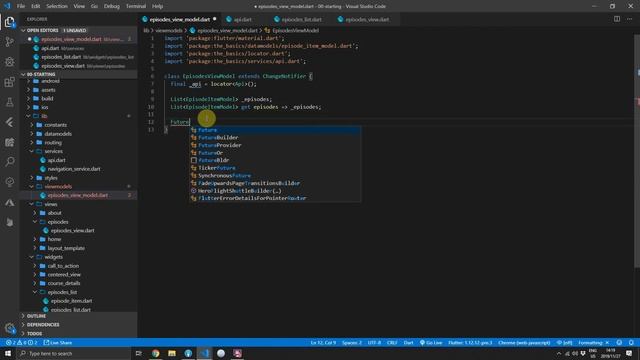Switch to the episodes_list.dart editor tab

301,19
